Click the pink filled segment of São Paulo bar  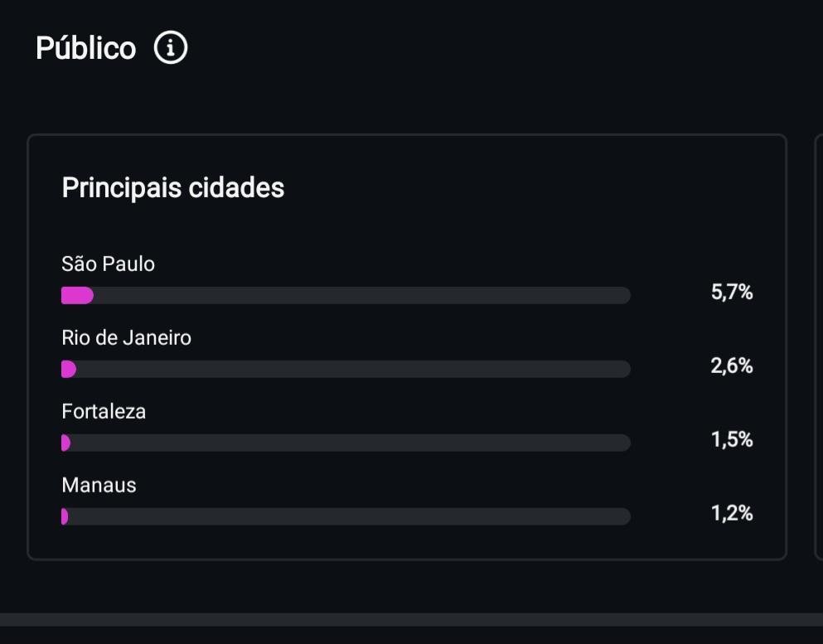76,296
